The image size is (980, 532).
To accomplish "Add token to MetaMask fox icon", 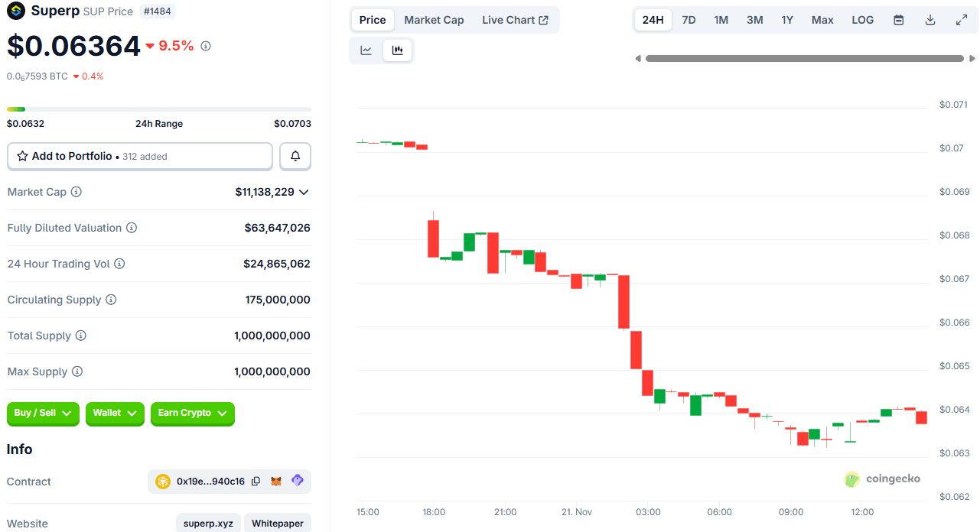I will (x=276, y=482).
